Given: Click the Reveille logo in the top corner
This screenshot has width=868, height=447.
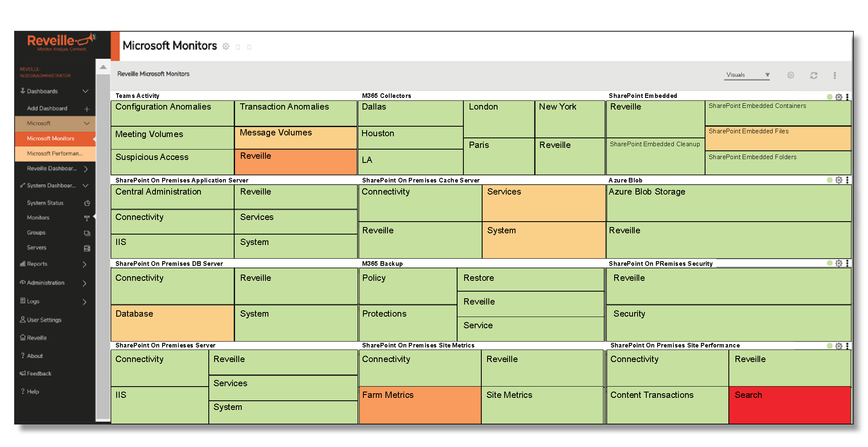Looking at the screenshot, I should click(x=61, y=42).
